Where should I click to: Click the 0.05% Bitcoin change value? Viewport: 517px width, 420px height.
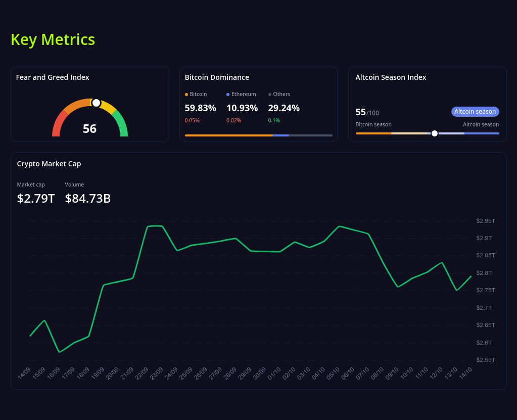pos(192,120)
